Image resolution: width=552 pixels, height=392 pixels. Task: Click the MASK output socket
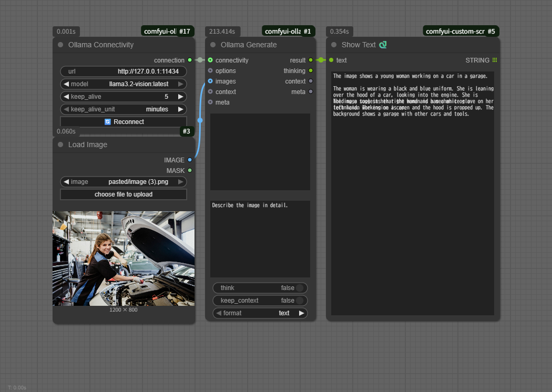(190, 171)
